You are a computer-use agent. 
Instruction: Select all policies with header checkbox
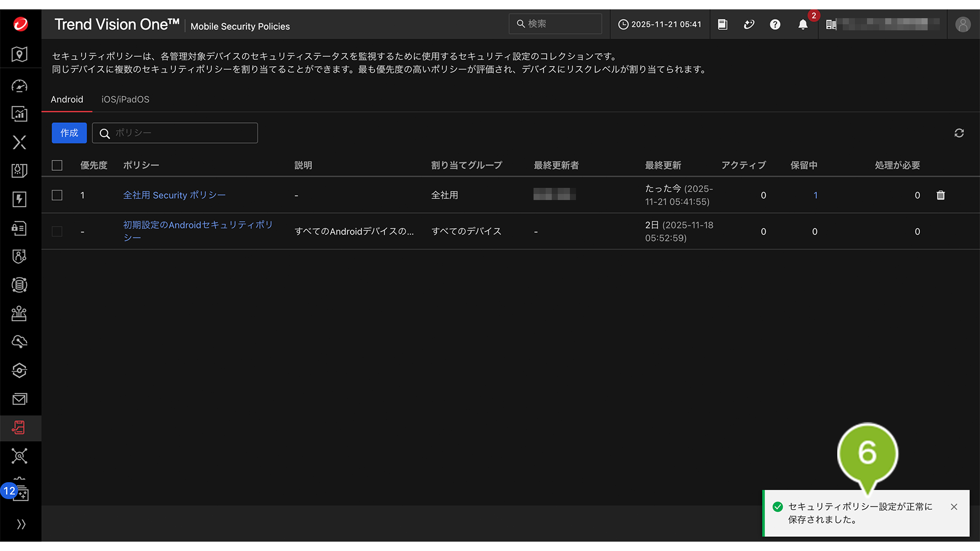click(57, 165)
